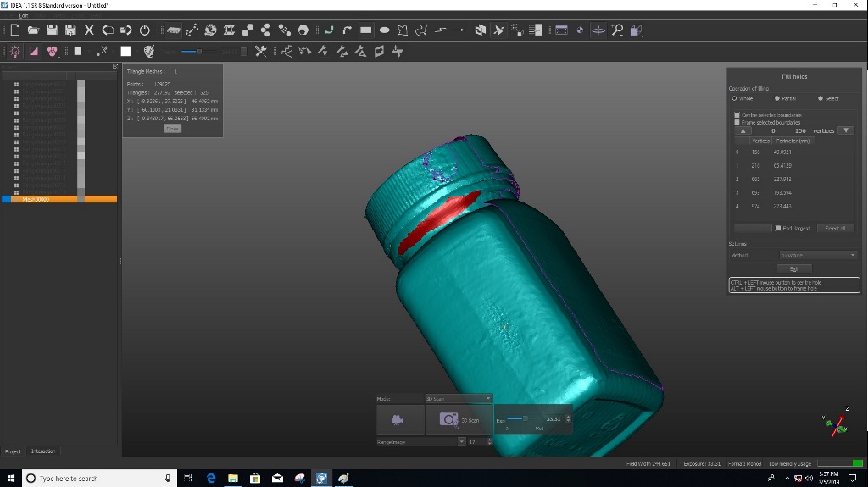Toggle the light bulb lighting icon
The image size is (868, 487).
click(x=15, y=52)
